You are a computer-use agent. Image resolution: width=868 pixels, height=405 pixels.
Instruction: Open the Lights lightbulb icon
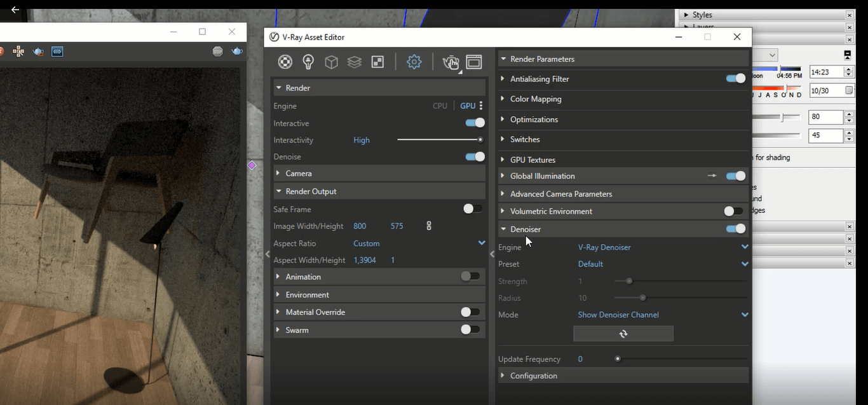point(308,62)
